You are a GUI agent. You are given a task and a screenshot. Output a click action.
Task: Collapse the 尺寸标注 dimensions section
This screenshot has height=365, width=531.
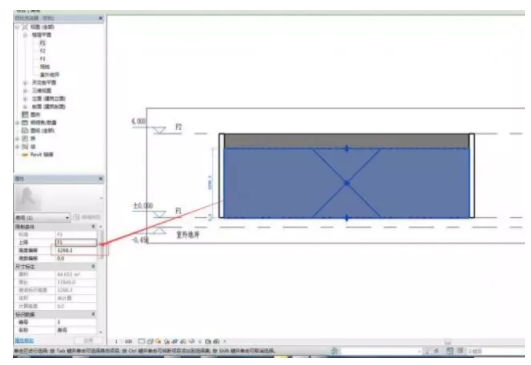(93, 267)
